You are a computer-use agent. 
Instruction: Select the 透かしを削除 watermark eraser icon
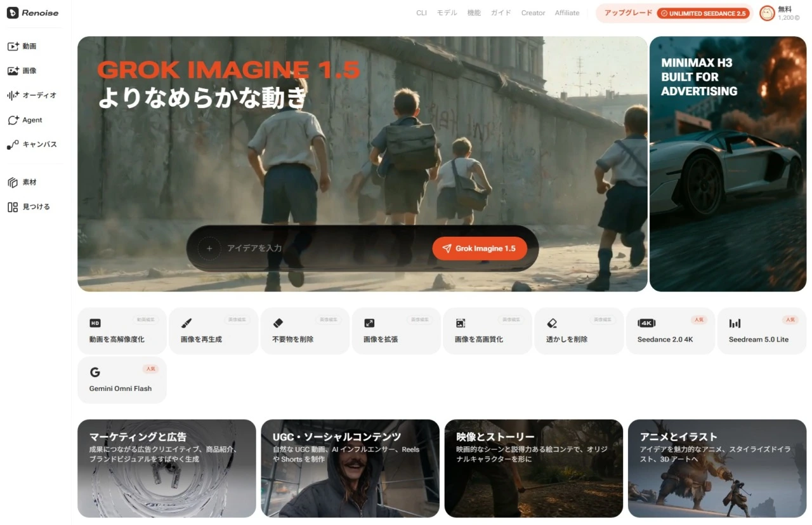(552, 323)
